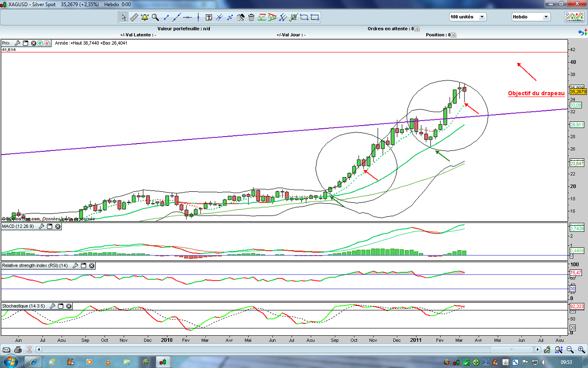Viewport: 588px width, 368px height.
Task: Open the Hebdo timeframe dropdown
Action: tap(531, 17)
